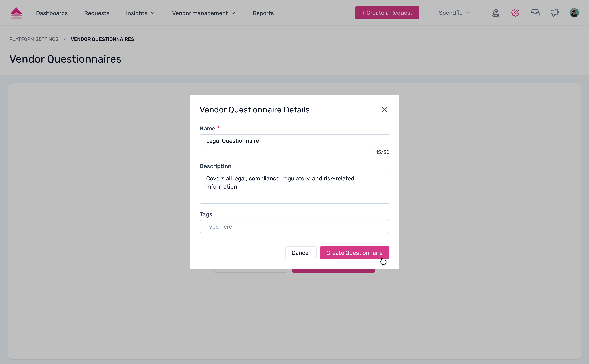Viewport: 589px width, 364px height.
Task: Open the Spendflo organization dropdown
Action: click(454, 13)
